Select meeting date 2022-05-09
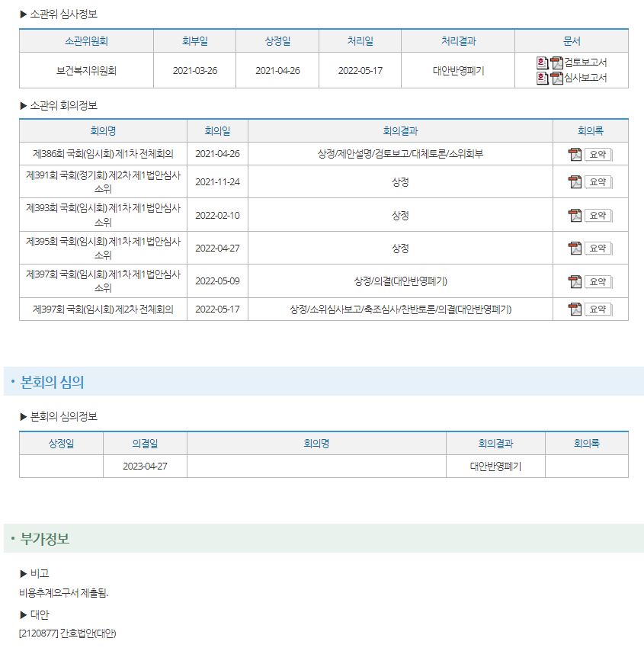 click(x=217, y=281)
